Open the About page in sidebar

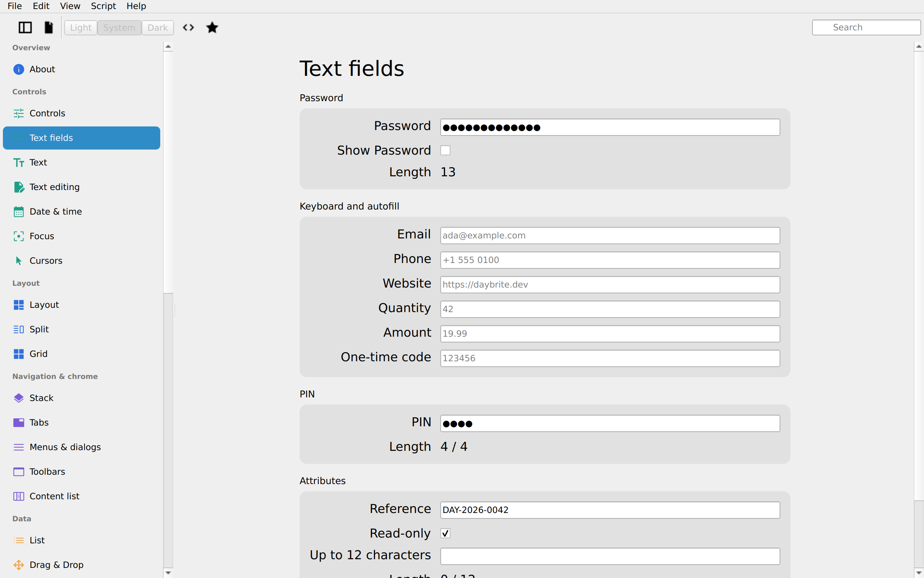pos(81,69)
